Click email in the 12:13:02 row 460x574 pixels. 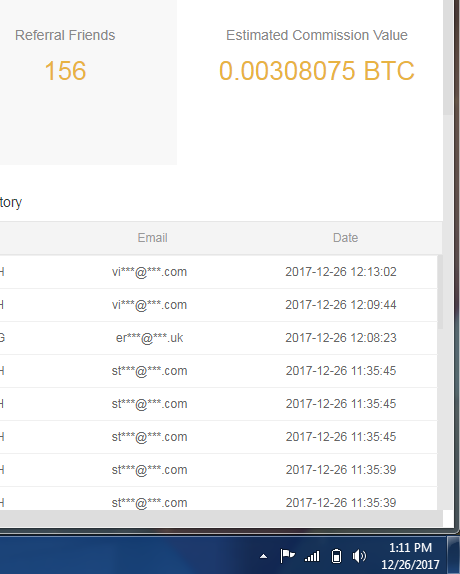pyautogui.click(x=149, y=272)
